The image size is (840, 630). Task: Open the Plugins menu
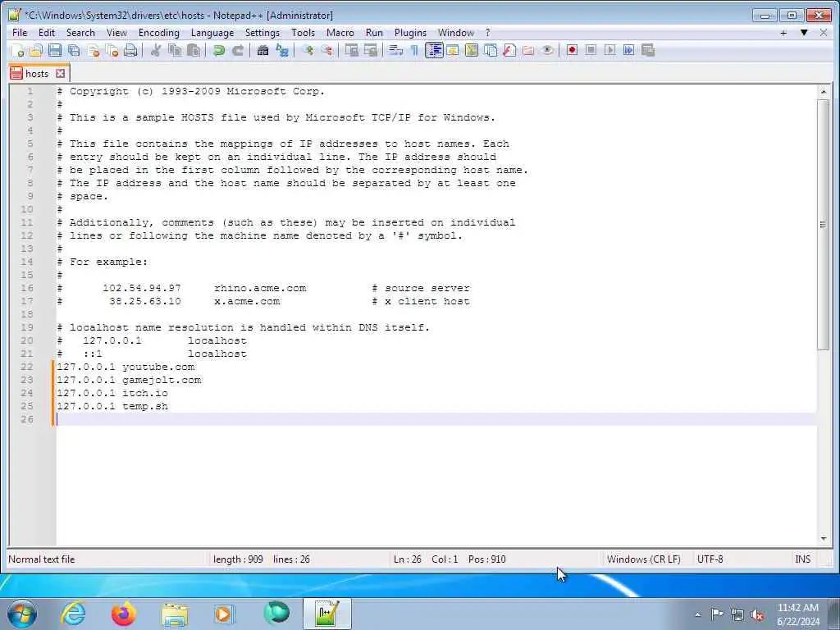tap(410, 33)
